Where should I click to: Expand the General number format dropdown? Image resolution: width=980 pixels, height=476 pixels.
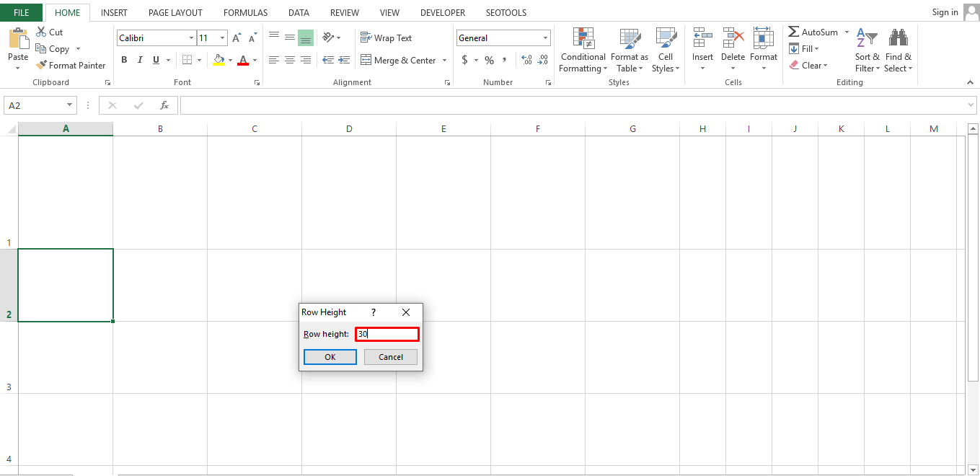click(545, 38)
